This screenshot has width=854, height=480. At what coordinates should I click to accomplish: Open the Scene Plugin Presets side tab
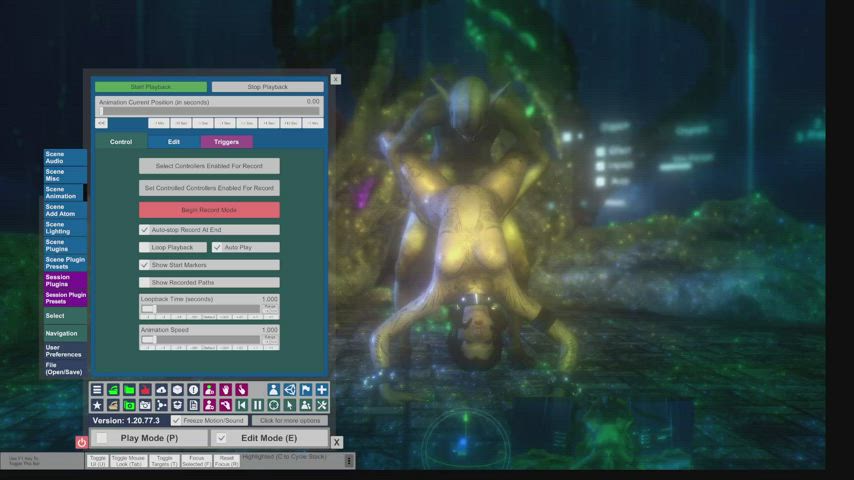(x=65, y=263)
